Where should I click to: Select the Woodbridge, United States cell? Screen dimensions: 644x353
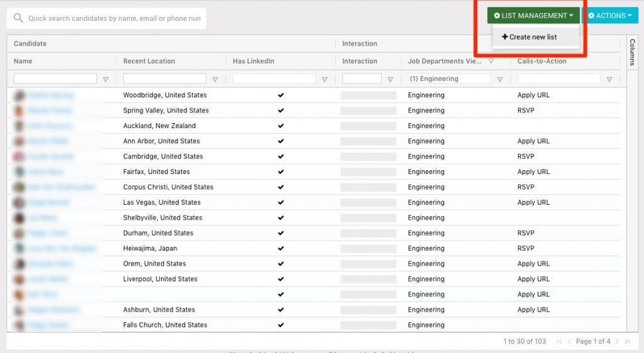(165, 95)
